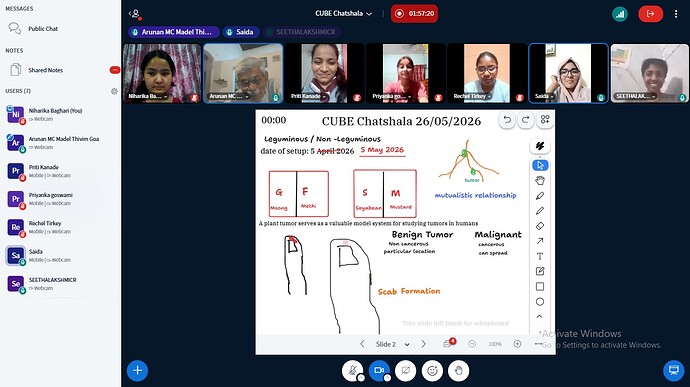
Task: Go to next slide
Action: (423, 344)
